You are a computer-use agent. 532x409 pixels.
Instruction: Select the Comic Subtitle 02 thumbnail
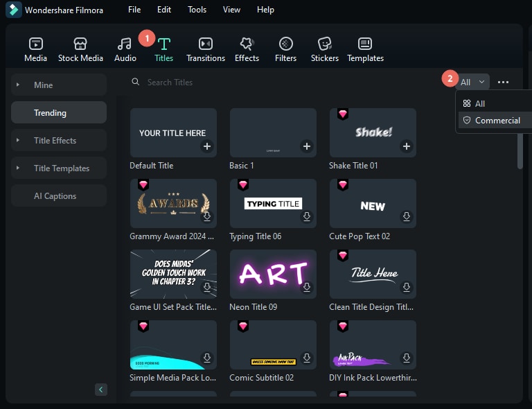pos(273,345)
